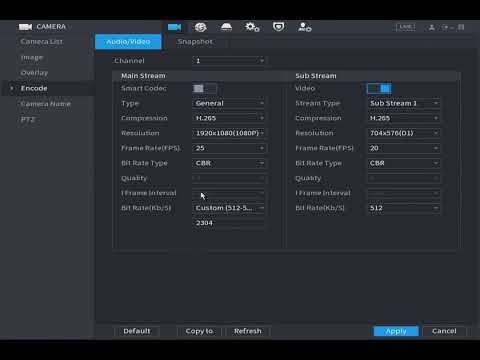The width and height of the screenshot is (480, 360).
Task: Open Image settings in sidebar
Action: click(32, 57)
